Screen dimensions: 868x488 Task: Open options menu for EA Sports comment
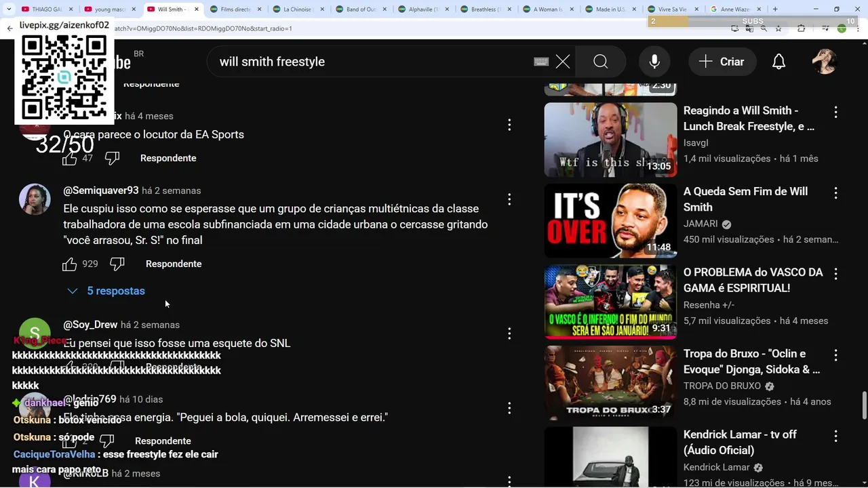point(509,125)
